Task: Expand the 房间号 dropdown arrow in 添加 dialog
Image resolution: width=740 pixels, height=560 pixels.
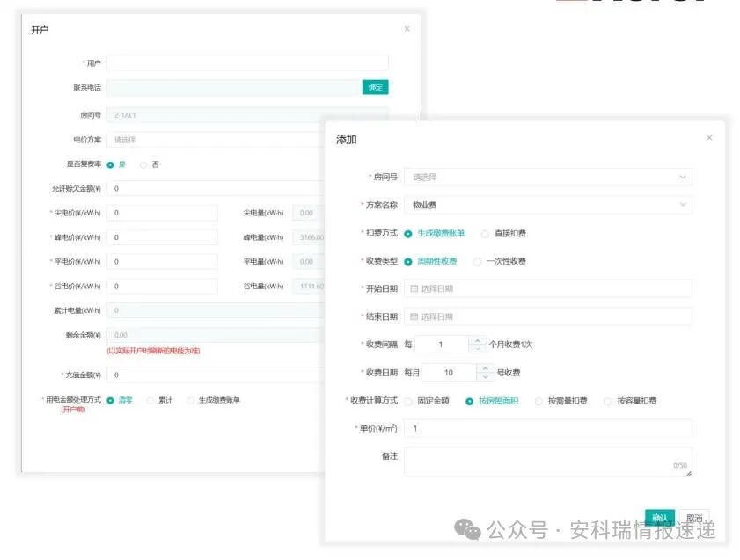Action: pyautogui.click(x=683, y=177)
